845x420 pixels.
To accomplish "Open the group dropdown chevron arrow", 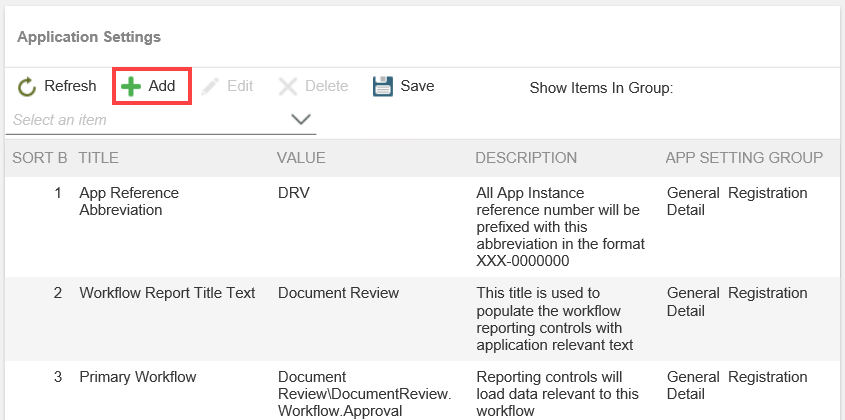I will (x=301, y=120).
